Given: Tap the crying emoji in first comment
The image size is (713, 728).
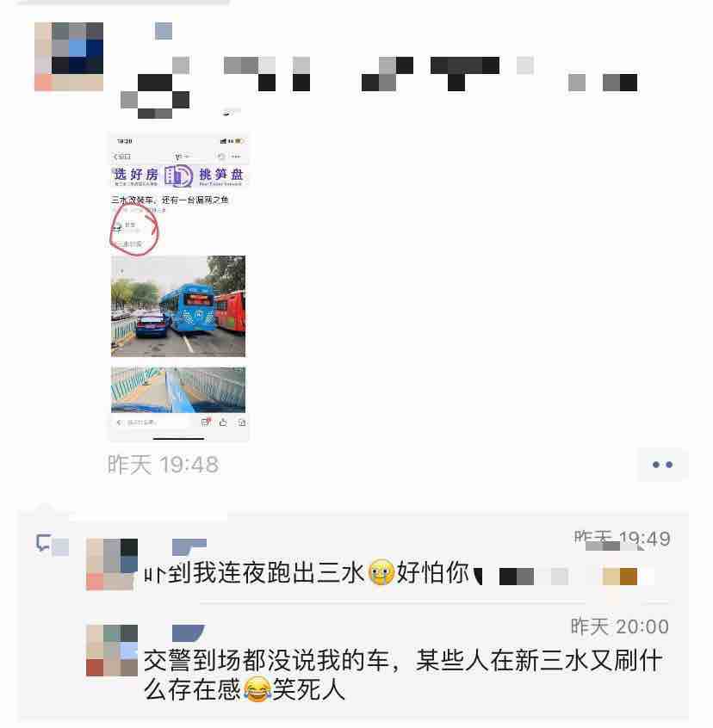Looking at the screenshot, I should pyautogui.click(x=381, y=572).
